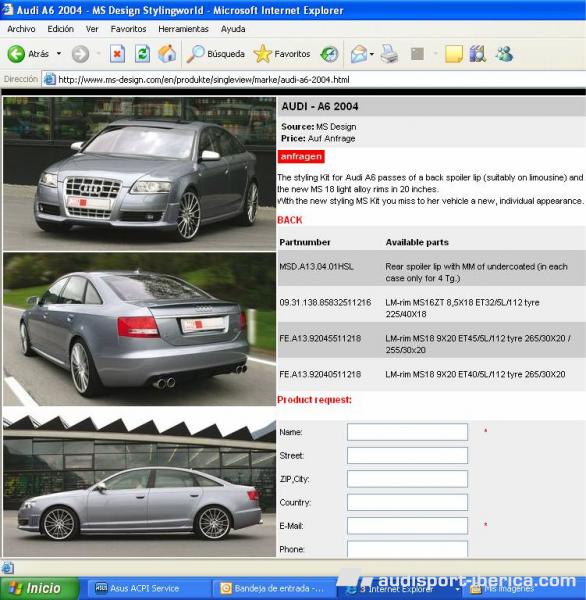Click the Price: Auf Anfrage text

(318, 139)
